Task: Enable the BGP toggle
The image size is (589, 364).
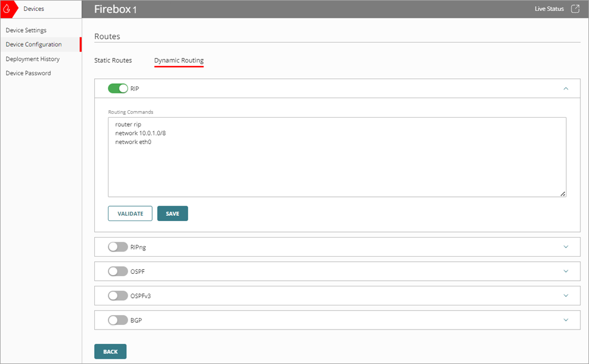Action: pos(118,320)
